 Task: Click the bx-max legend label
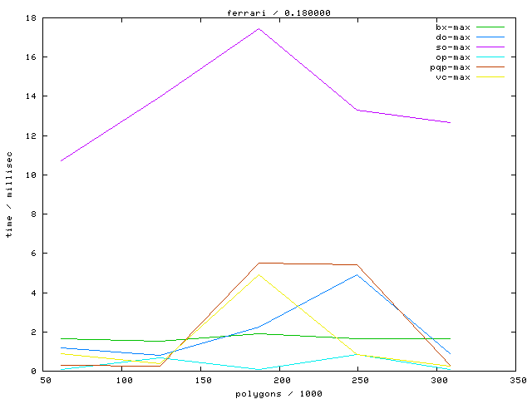coord(453,27)
